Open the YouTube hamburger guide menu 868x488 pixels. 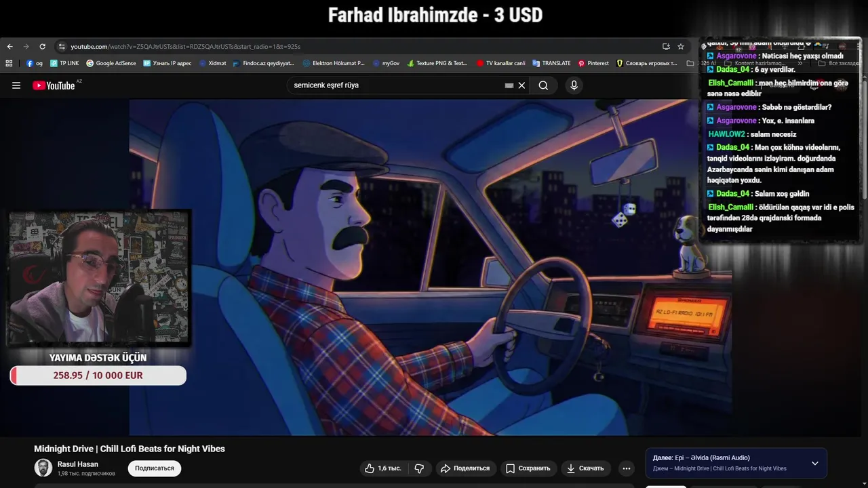(16, 85)
